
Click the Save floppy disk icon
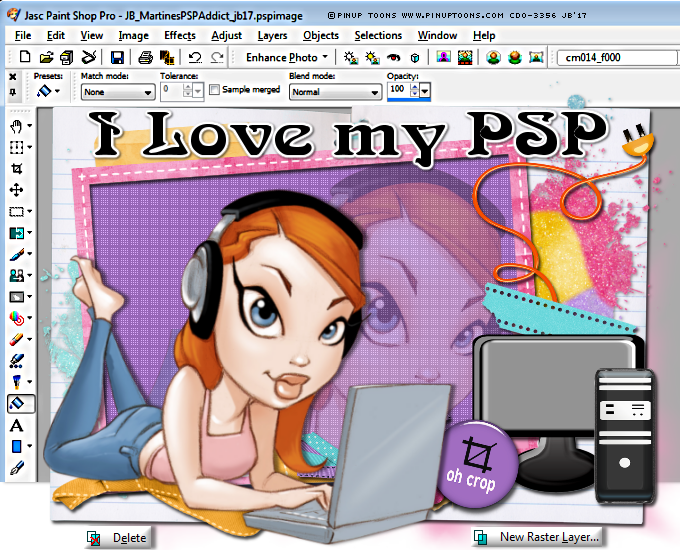click(117, 58)
